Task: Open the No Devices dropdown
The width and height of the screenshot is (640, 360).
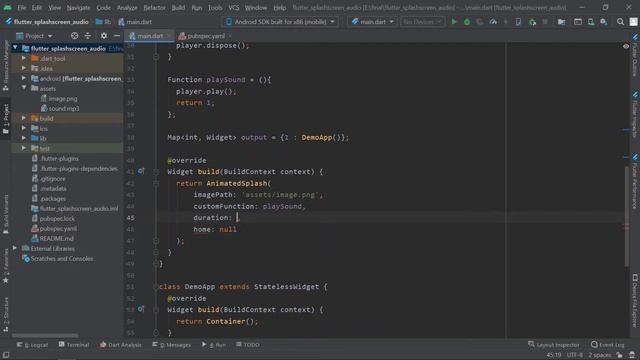Action: 422,22
